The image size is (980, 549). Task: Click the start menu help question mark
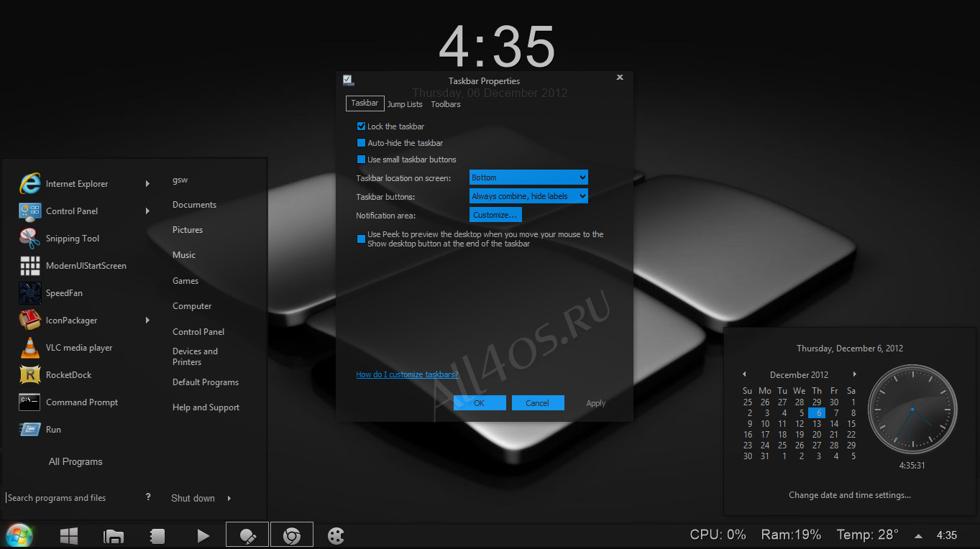tap(148, 497)
